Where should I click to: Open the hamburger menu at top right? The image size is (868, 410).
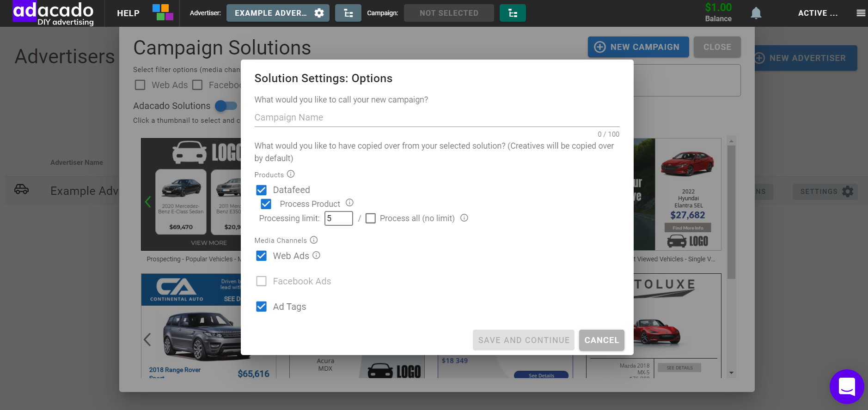coord(861,13)
